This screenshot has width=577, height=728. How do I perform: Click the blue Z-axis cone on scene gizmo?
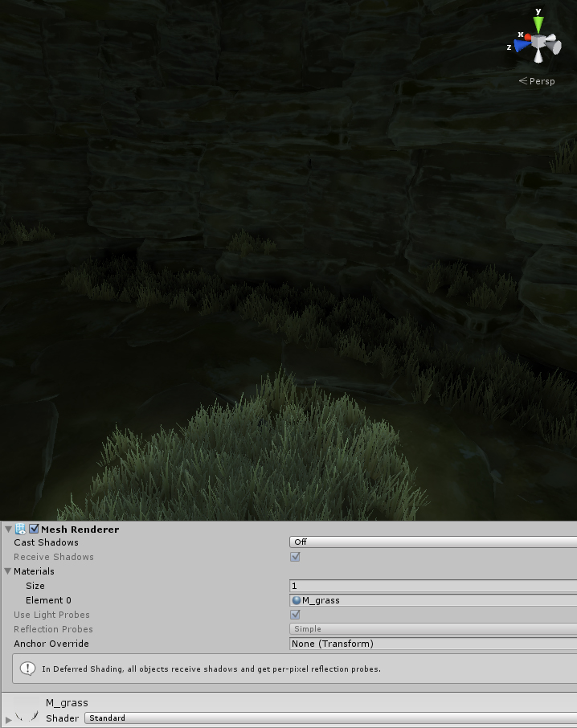(521, 47)
